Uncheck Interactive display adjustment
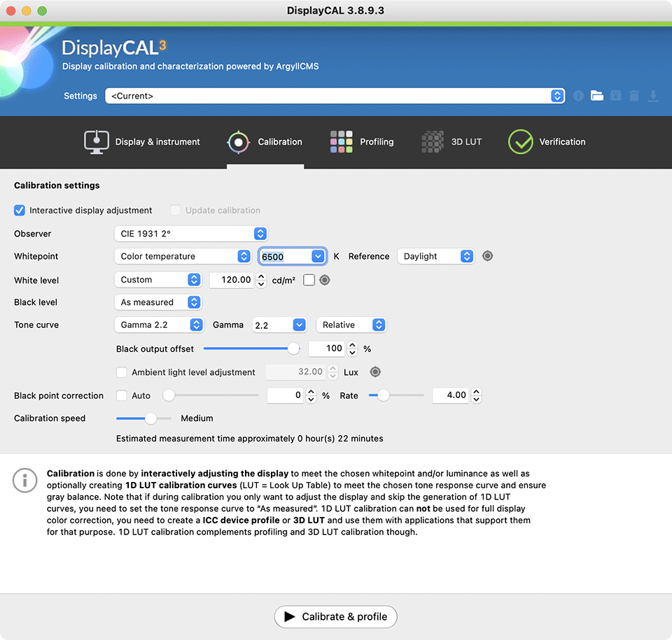This screenshot has width=672, height=640. (x=20, y=210)
